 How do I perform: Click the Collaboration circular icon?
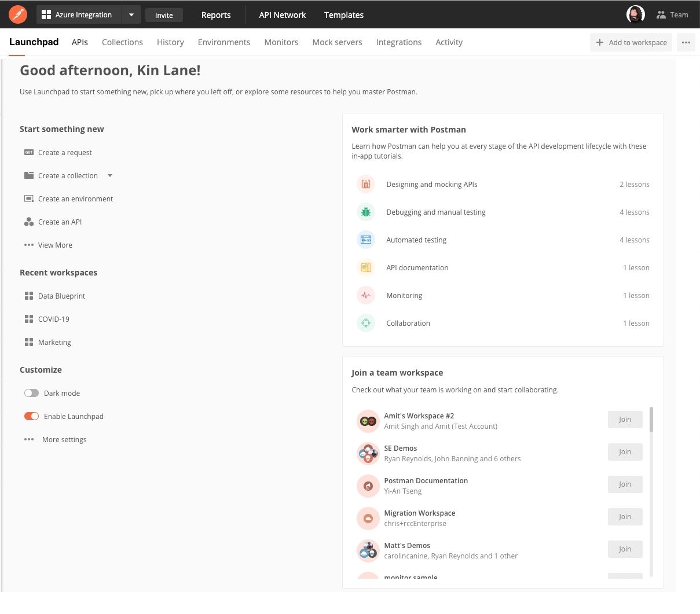[366, 323]
